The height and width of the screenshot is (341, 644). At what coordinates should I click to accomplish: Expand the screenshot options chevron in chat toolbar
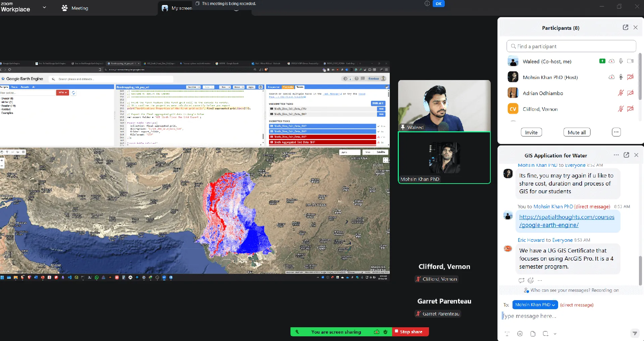[555, 334]
